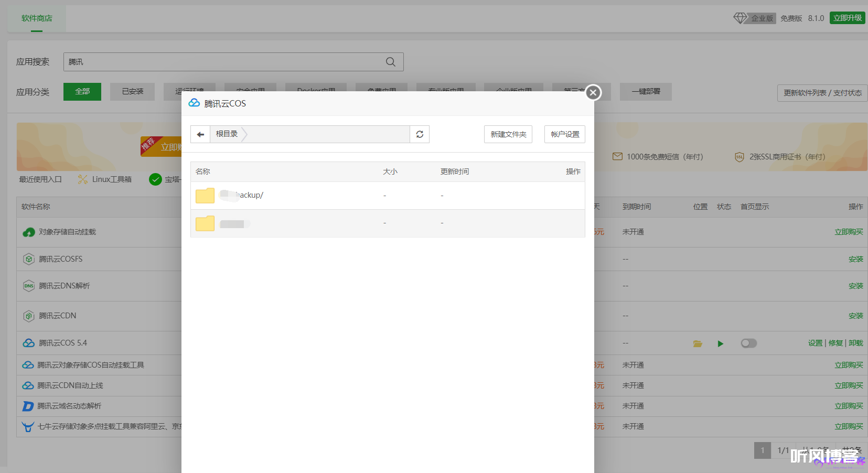Click the 名称 column header
The height and width of the screenshot is (473, 868).
click(202, 171)
